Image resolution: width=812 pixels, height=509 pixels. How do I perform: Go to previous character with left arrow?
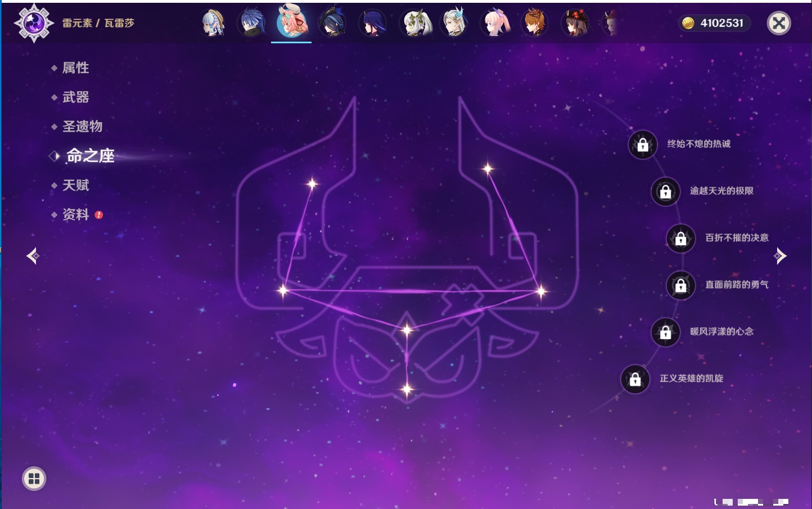tap(33, 256)
